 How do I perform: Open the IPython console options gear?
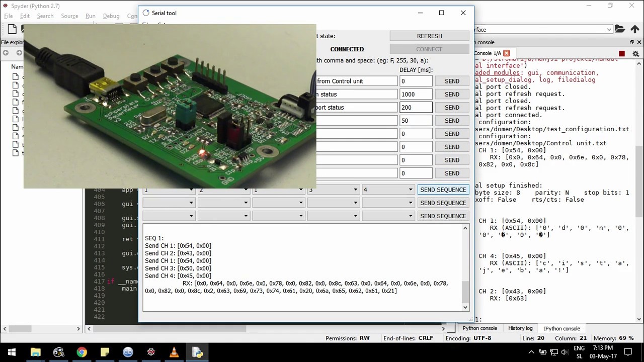pyautogui.click(x=636, y=53)
